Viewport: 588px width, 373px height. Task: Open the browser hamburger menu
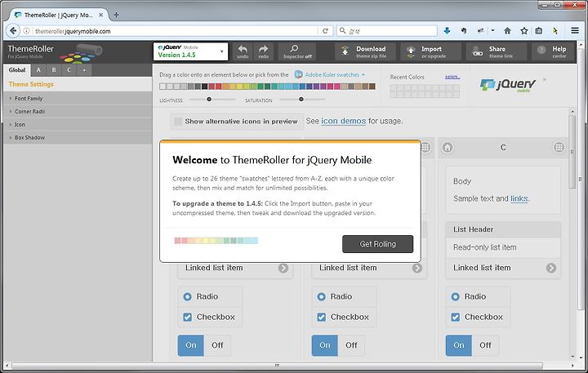(x=575, y=31)
